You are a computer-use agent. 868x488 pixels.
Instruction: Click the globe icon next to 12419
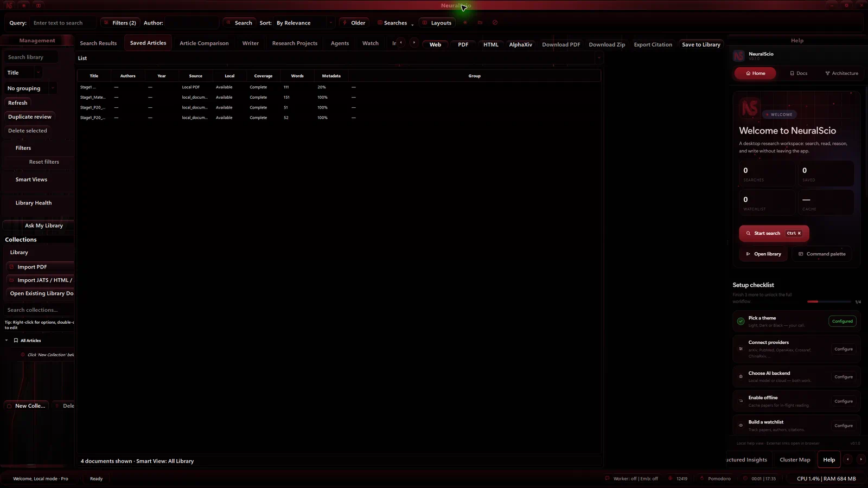tap(671, 478)
